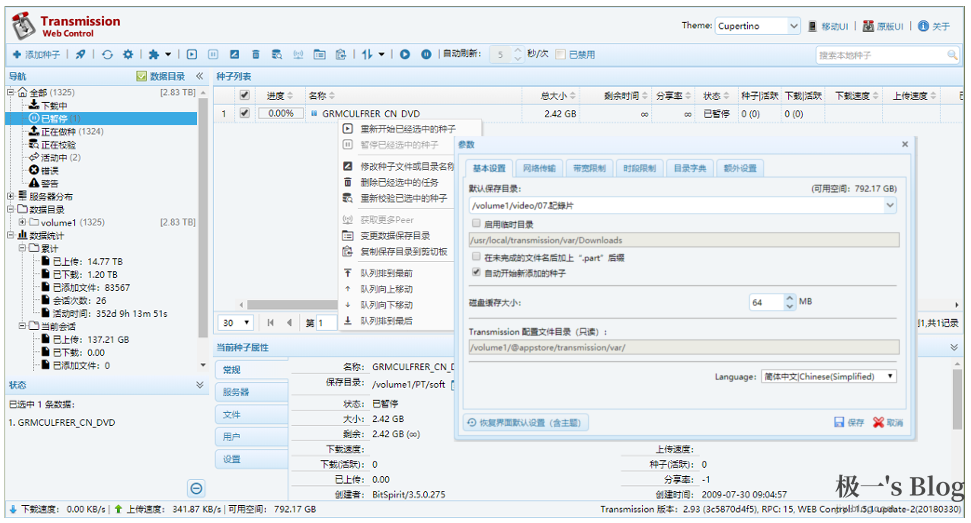The width and height of the screenshot is (971, 523).
Task: Click the search torrents input field
Action: coord(881,55)
